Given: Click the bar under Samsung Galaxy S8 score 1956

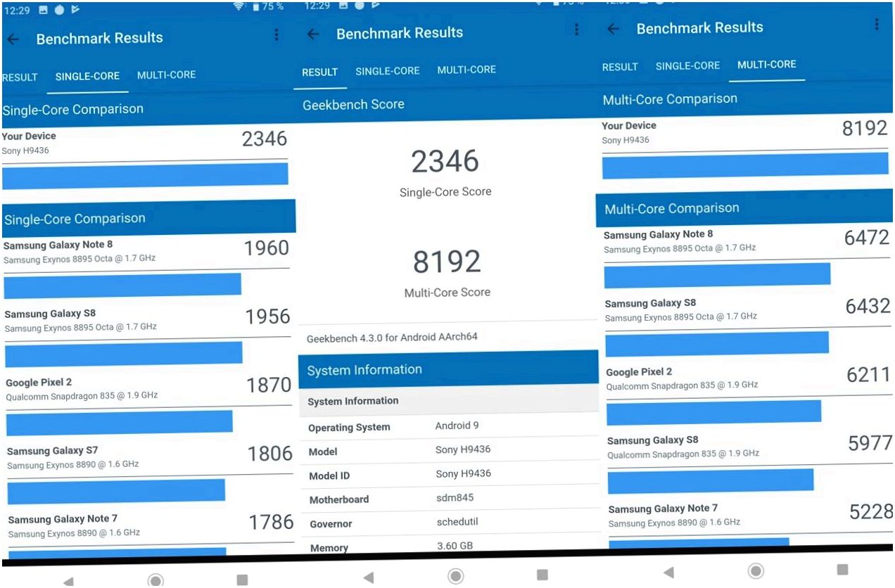Looking at the screenshot, I should (x=124, y=354).
